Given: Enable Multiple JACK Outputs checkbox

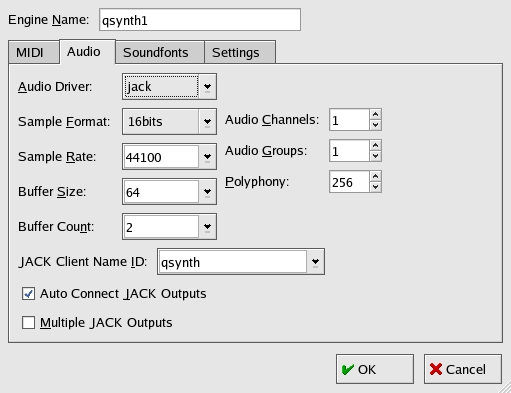Looking at the screenshot, I should coord(28,323).
